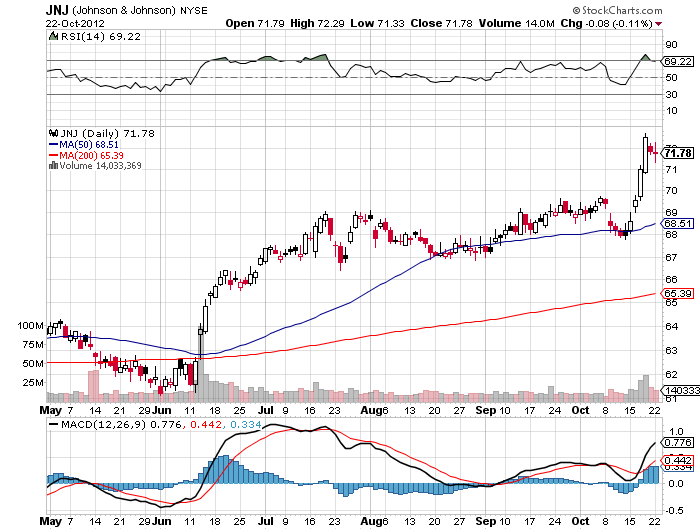Click the 65.39 MA(200) price tag

pyautogui.click(x=678, y=293)
